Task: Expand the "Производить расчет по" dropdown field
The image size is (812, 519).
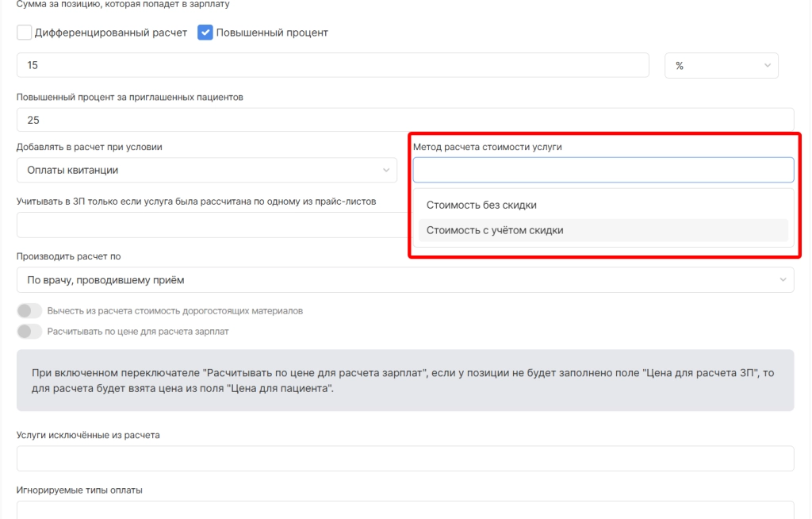Action: [x=396, y=279]
